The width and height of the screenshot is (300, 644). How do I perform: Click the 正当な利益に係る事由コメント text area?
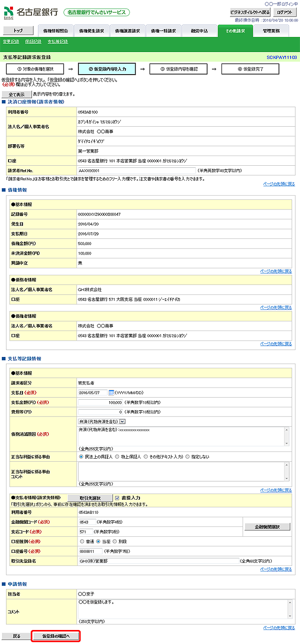tap(183, 472)
